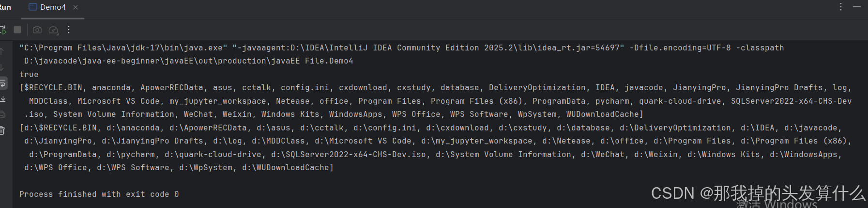The width and height of the screenshot is (868, 208).
Task: Click the camera thread dump icon
Action: [x=37, y=30]
